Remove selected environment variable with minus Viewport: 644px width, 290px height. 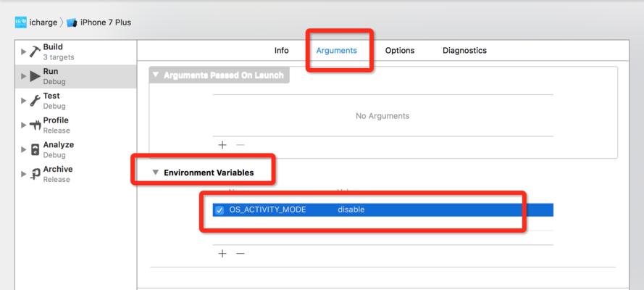click(x=241, y=254)
